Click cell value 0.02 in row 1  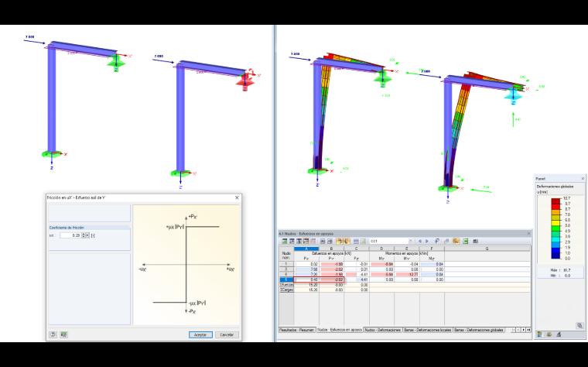[x=306, y=264]
